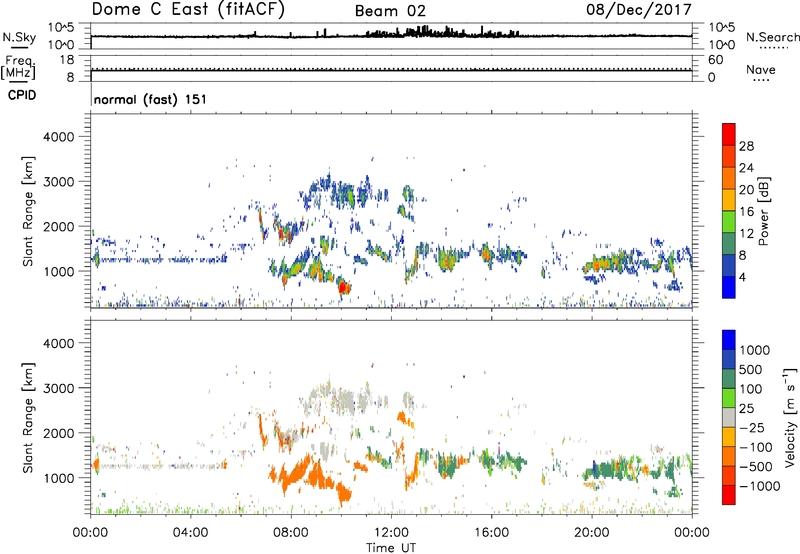Click the "25" label on velocity color bar
The image size is (800, 554).
pos(747,408)
